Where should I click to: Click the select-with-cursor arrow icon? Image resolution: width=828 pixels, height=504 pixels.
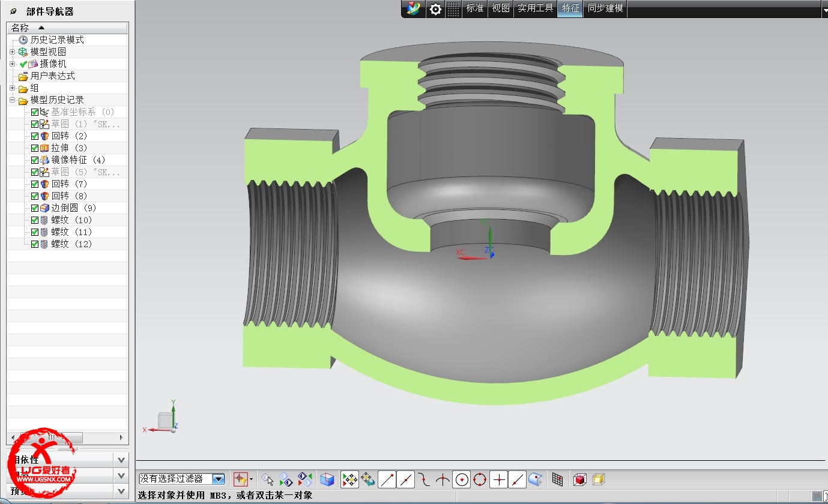point(268,479)
